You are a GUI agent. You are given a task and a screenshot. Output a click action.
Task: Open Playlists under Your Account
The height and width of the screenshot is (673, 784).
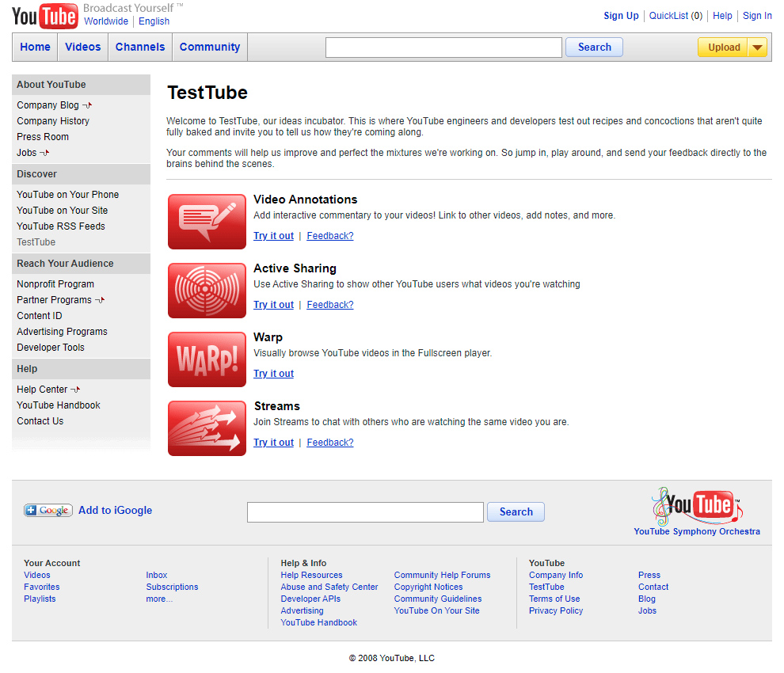pos(40,599)
